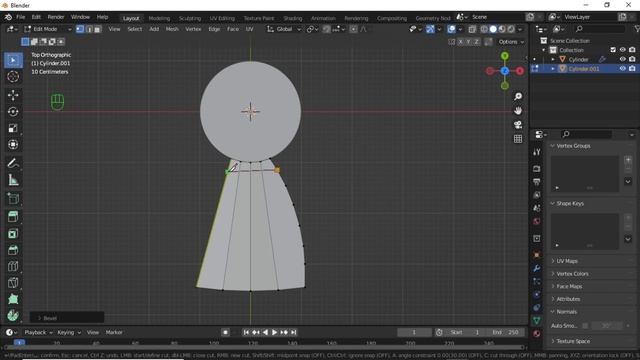Select the Spin tool
The image size is (640, 360).
coord(13,316)
